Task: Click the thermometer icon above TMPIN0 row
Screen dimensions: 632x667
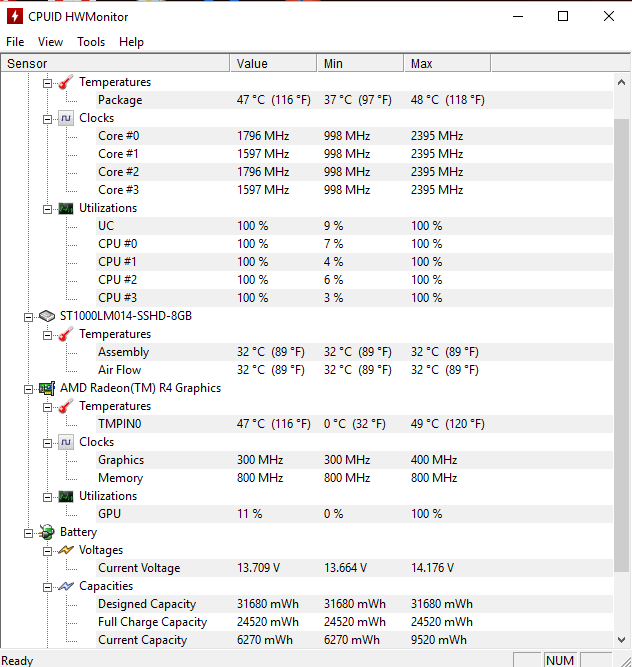Action: point(65,406)
